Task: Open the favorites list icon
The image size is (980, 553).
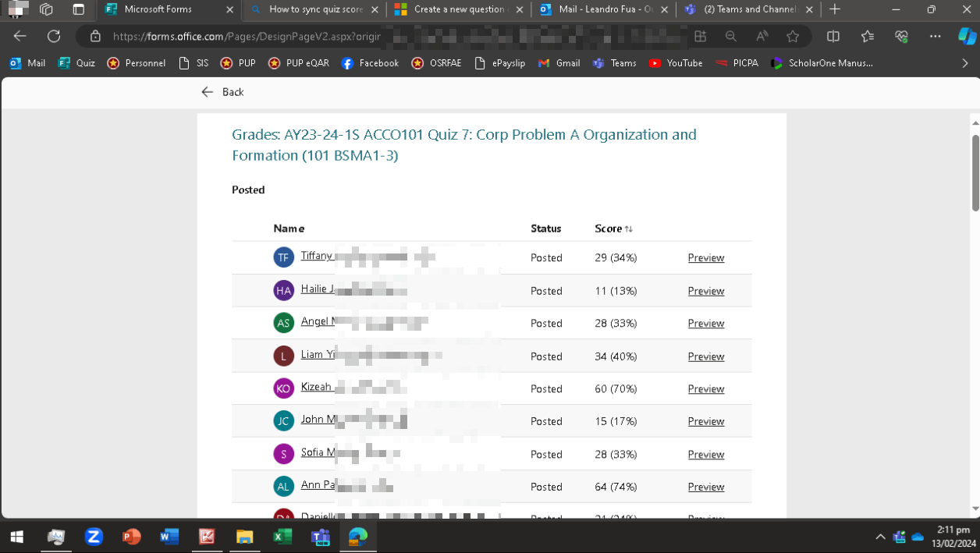Action: point(868,37)
